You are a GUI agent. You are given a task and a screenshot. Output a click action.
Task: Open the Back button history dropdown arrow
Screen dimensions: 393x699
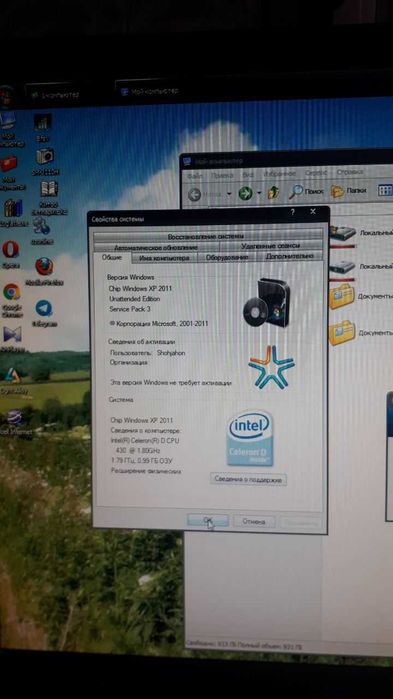[229, 194]
